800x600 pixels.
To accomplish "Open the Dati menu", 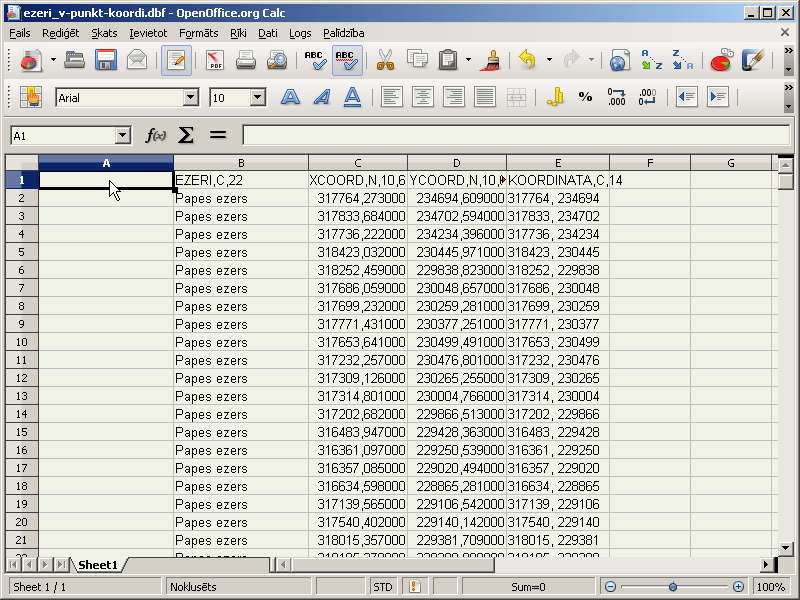I will pyautogui.click(x=267, y=33).
